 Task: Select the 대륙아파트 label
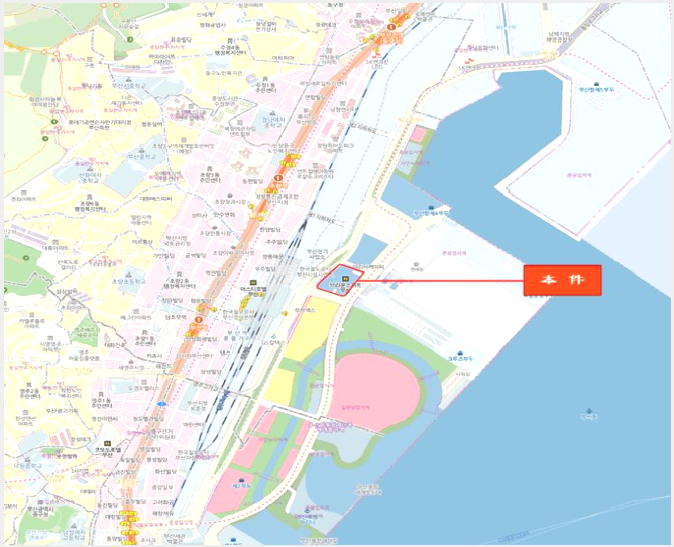[56, 248]
